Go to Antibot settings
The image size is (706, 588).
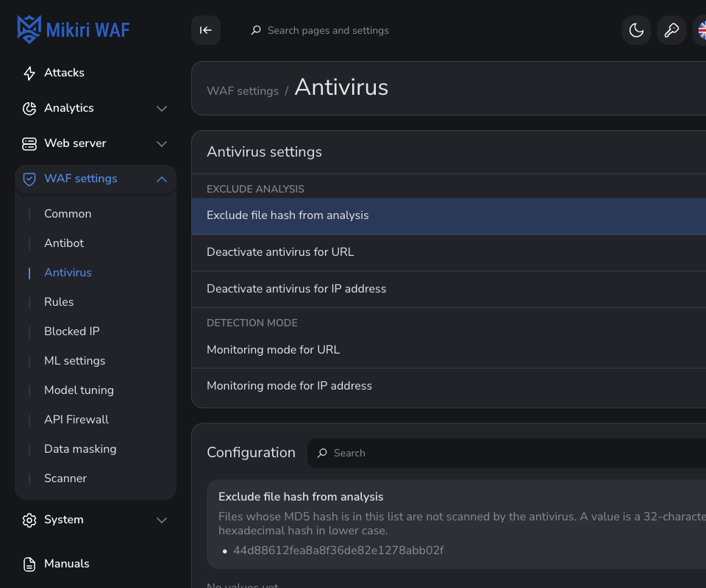point(64,243)
